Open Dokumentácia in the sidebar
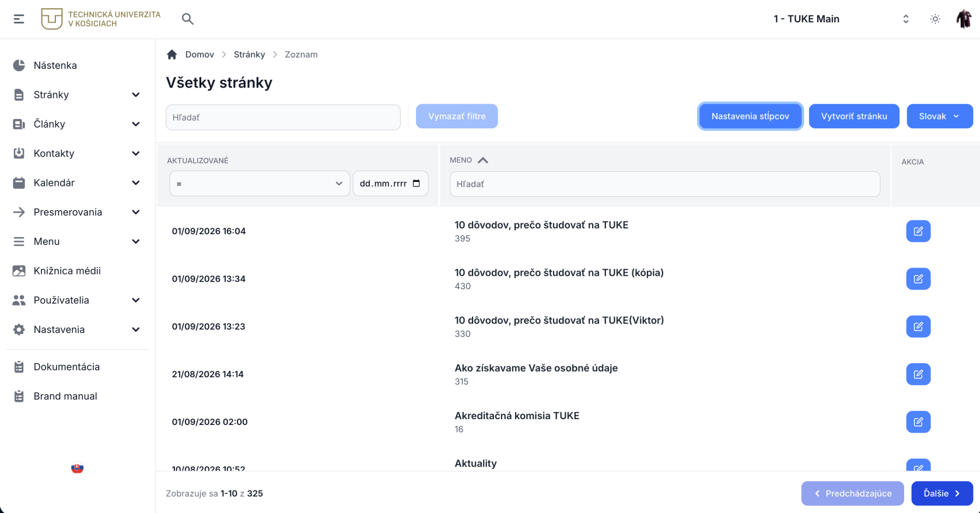This screenshot has width=980, height=513. click(x=78, y=367)
